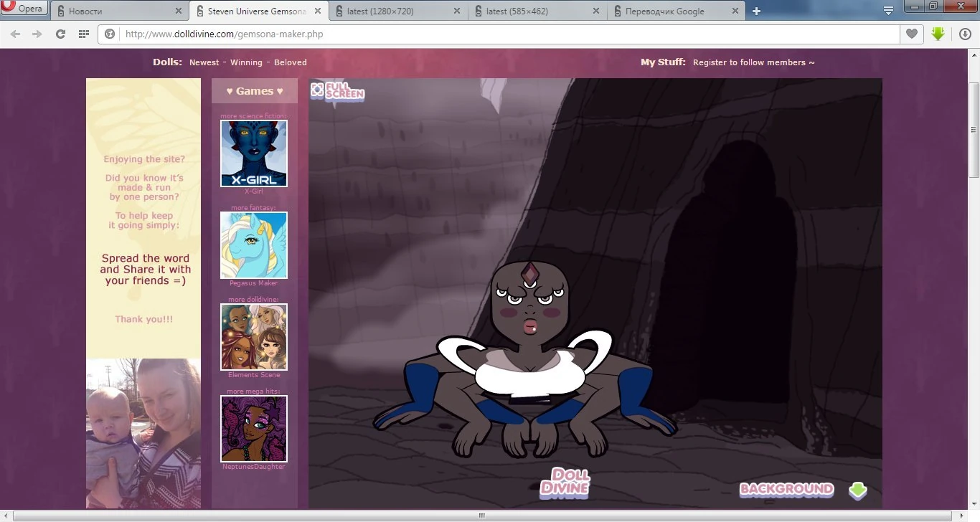Click the green download arrow beside Background
The width and height of the screenshot is (980, 522).
pos(857,490)
